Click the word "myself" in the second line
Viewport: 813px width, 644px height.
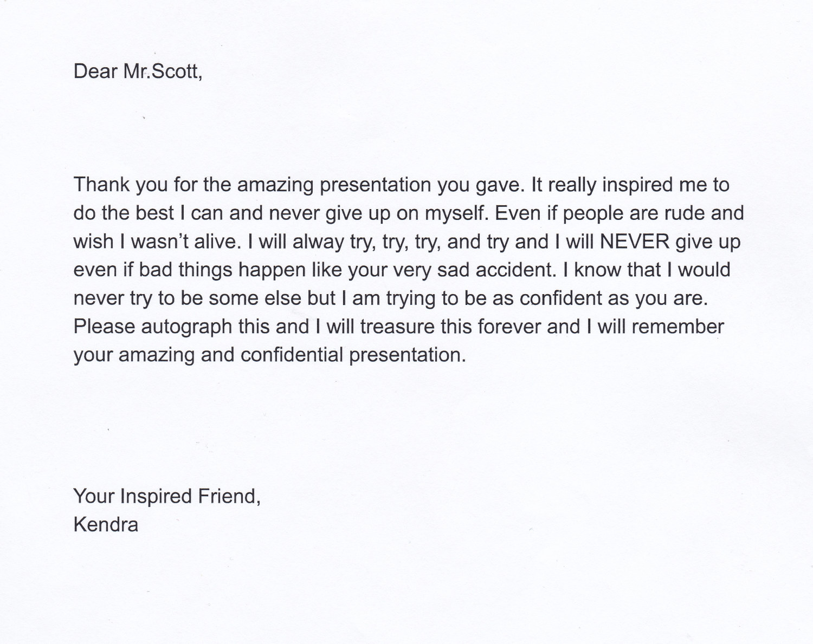click(x=457, y=214)
